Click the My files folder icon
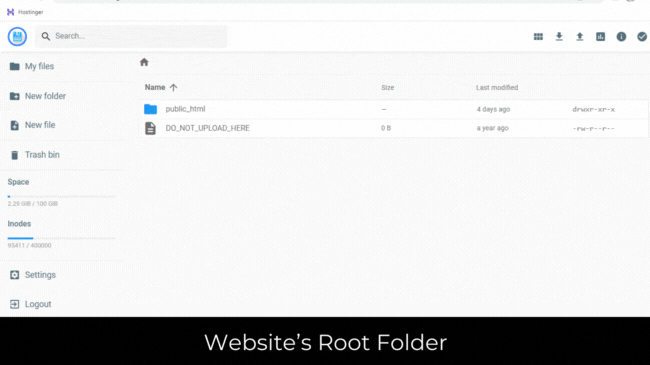Viewport: 650px width, 365px height. click(x=15, y=66)
